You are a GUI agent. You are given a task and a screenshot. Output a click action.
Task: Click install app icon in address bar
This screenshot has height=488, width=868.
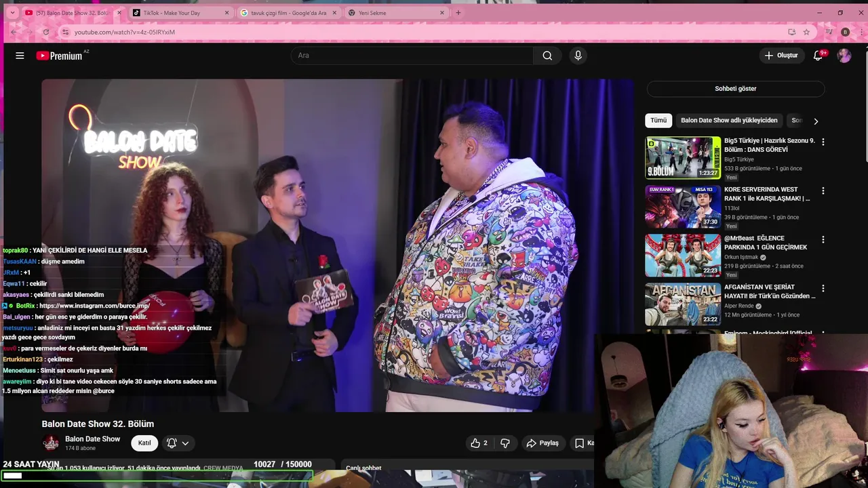coord(791,32)
